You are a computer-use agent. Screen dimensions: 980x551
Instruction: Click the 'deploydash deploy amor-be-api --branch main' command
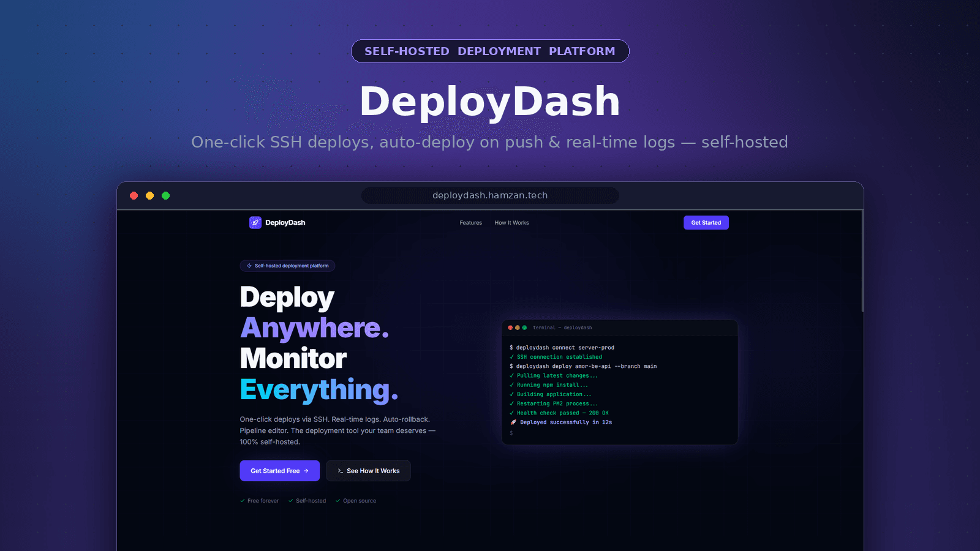point(583,367)
